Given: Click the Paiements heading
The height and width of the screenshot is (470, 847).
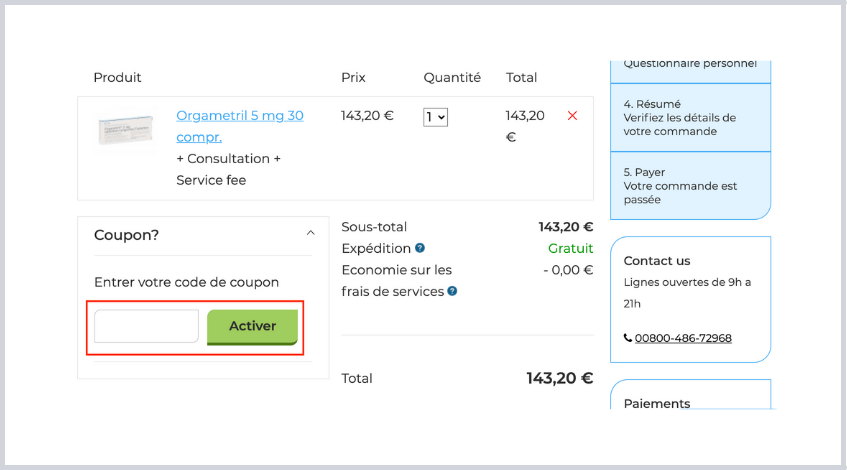Looking at the screenshot, I should coord(657,404).
